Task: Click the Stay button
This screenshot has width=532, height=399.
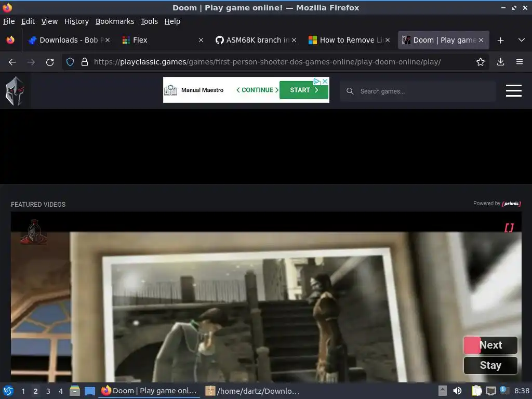Action: point(490,365)
